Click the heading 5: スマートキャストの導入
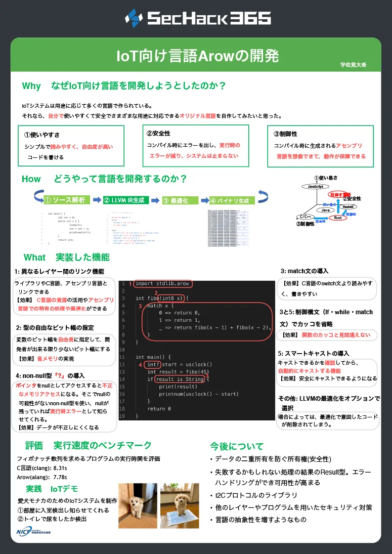This screenshot has height=554, width=392. point(313,353)
